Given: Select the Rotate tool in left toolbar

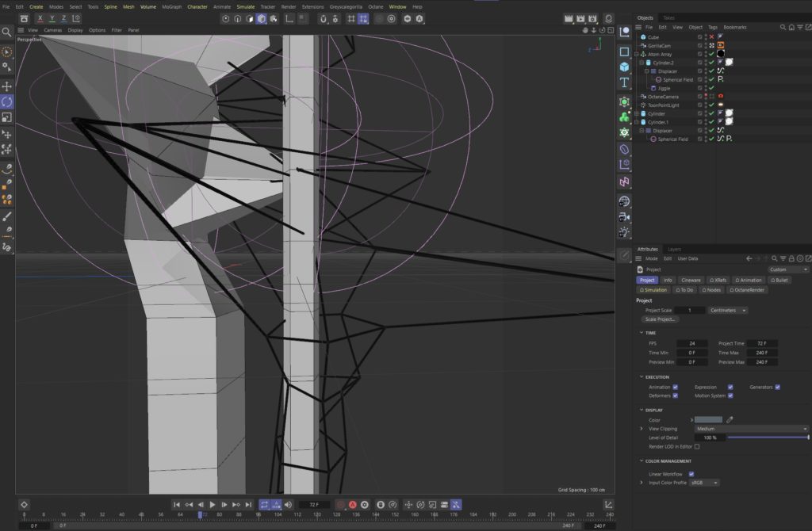Looking at the screenshot, I should [x=7, y=101].
